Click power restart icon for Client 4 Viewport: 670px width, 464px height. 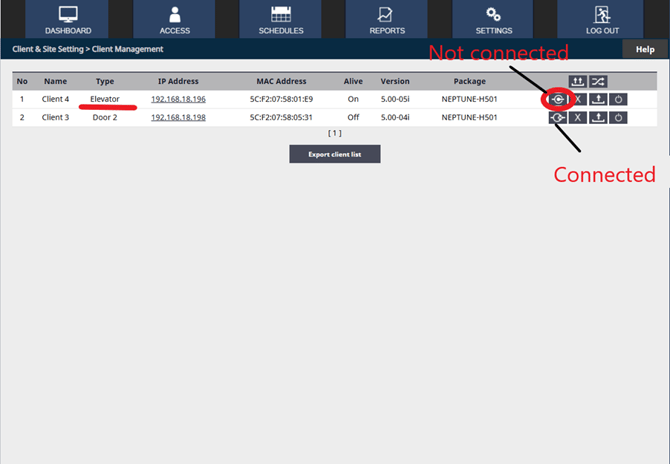coord(618,100)
